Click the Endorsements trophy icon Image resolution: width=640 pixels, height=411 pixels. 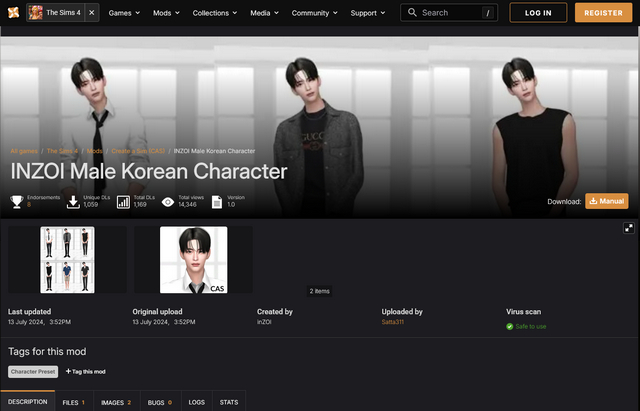(17, 202)
